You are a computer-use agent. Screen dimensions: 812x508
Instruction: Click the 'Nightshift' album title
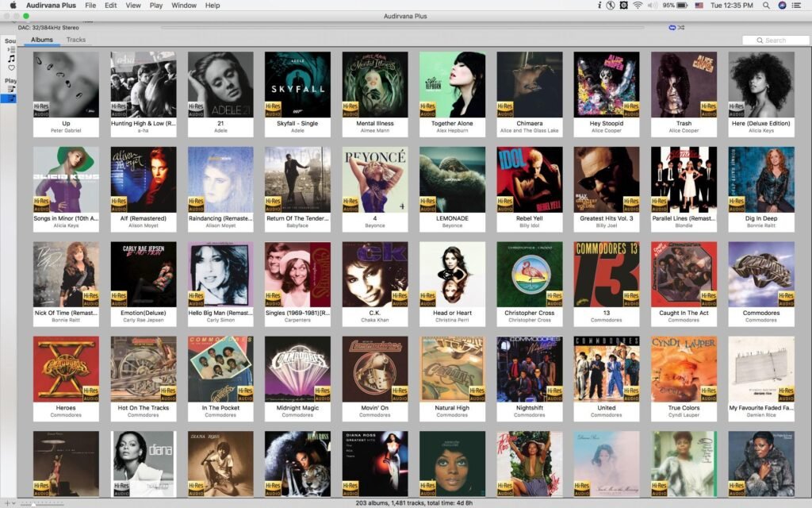(x=529, y=408)
